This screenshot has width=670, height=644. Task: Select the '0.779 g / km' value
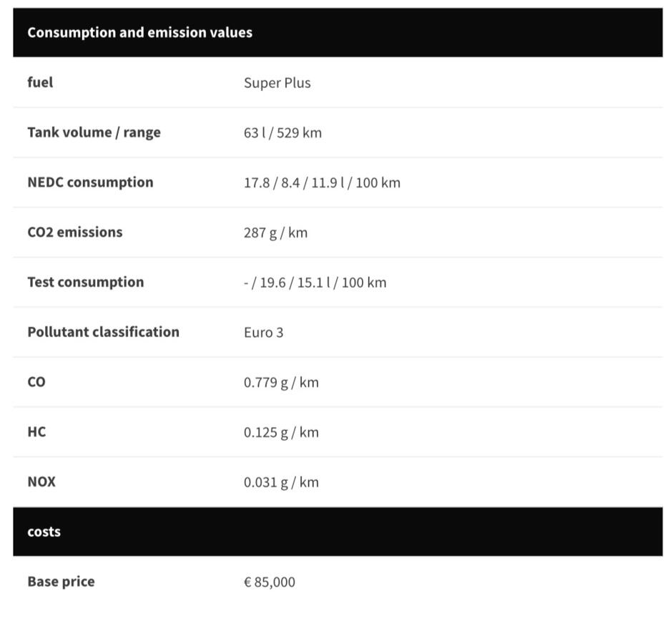pyautogui.click(x=281, y=383)
